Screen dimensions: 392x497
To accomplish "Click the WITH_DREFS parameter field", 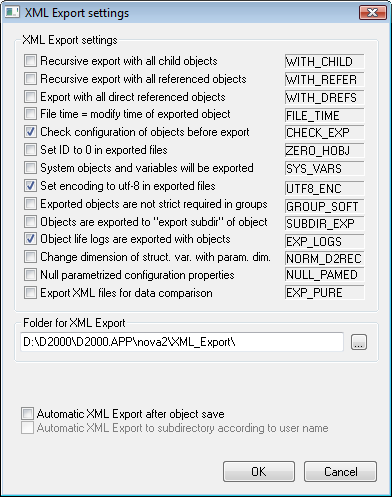I will click(x=324, y=97).
